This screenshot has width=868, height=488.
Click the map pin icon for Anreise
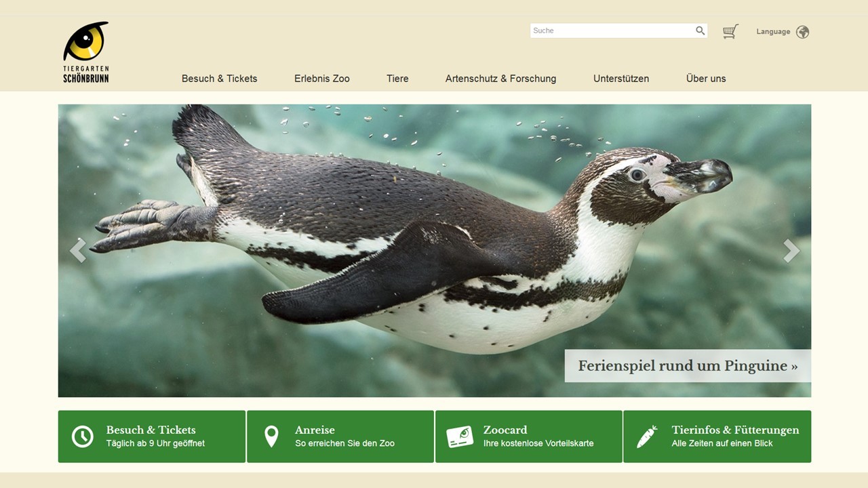[271, 436]
